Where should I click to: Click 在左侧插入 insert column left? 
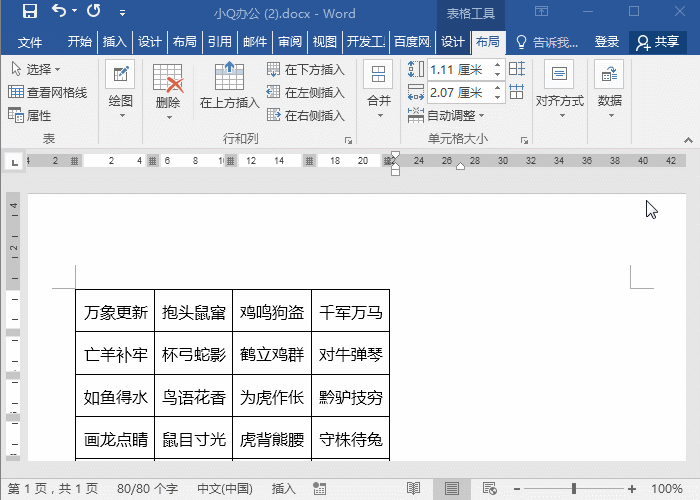(x=306, y=92)
